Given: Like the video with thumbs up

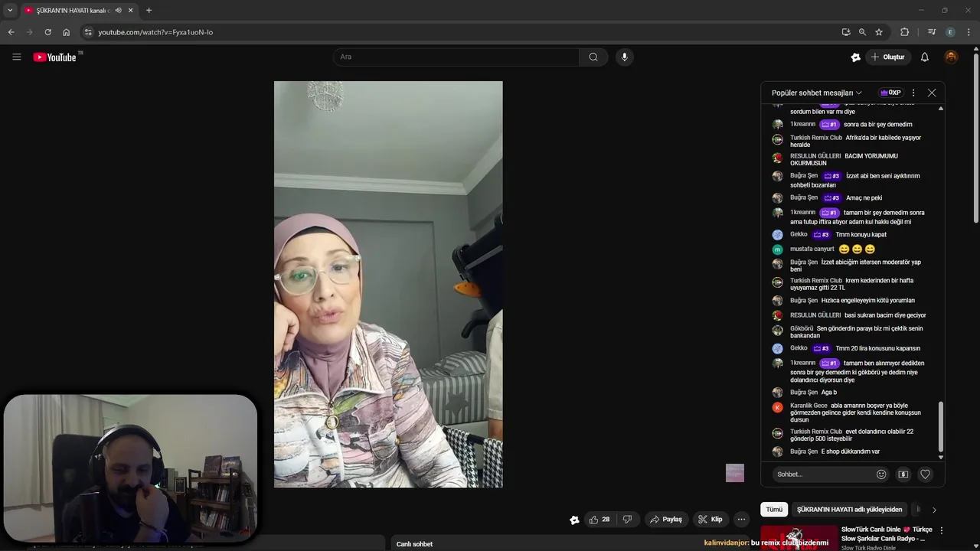Looking at the screenshot, I should [x=599, y=519].
